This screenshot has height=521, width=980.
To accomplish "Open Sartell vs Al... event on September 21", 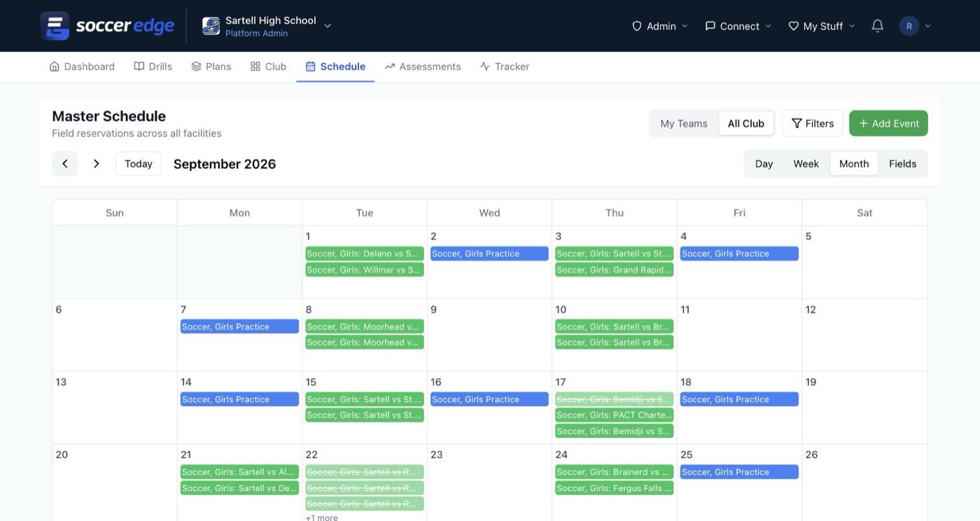I will tap(239, 472).
